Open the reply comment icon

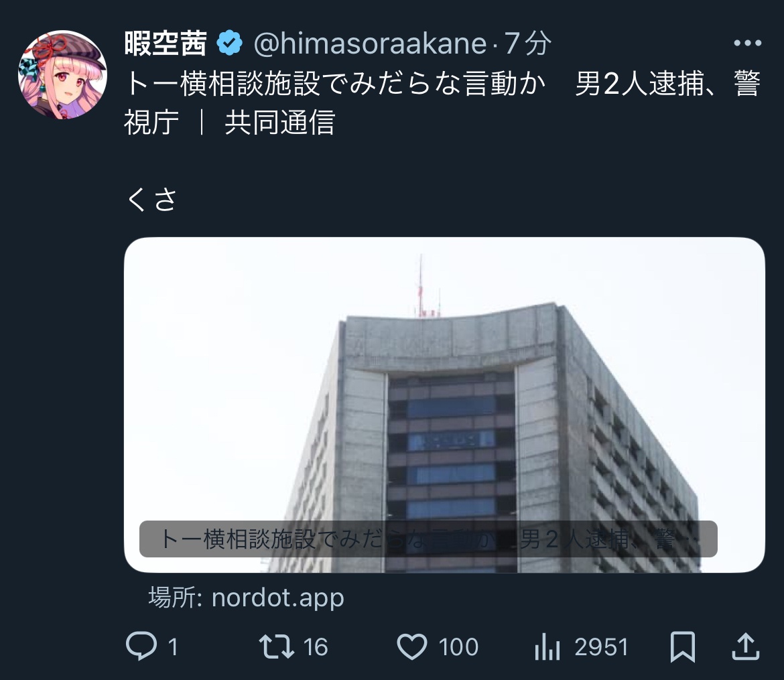[x=141, y=646]
